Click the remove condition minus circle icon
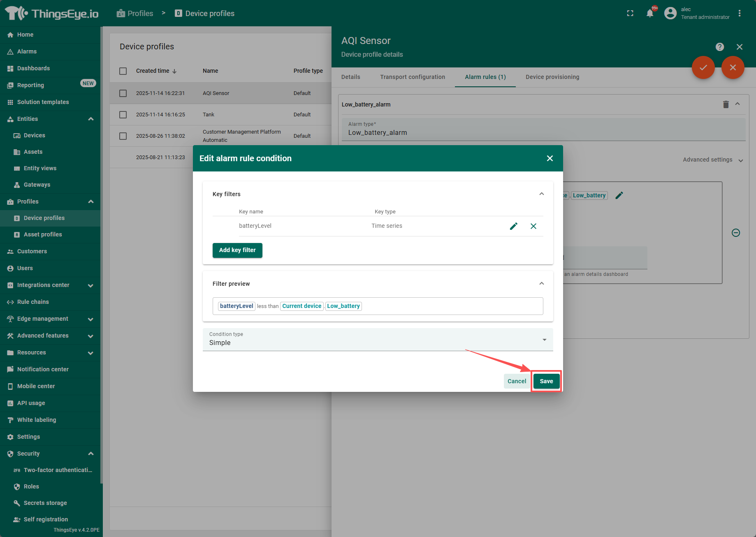Screen dimensions: 756x537 pyautogui.click(x=736, y=233)
